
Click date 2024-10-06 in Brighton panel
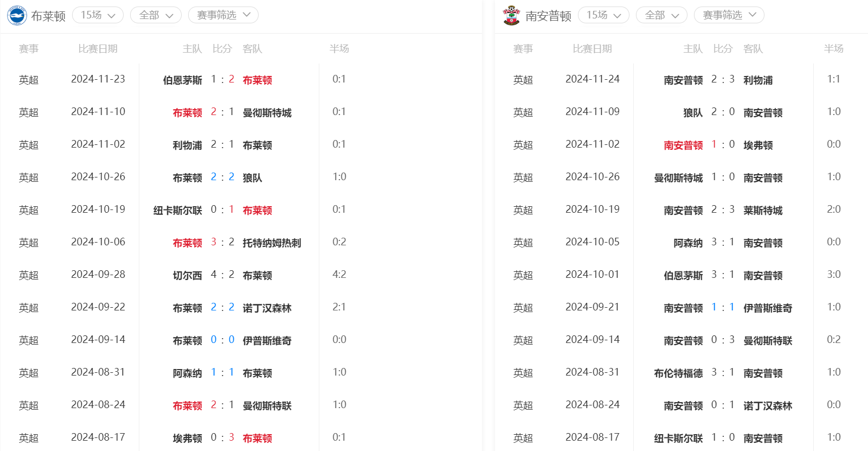(98, 242)
